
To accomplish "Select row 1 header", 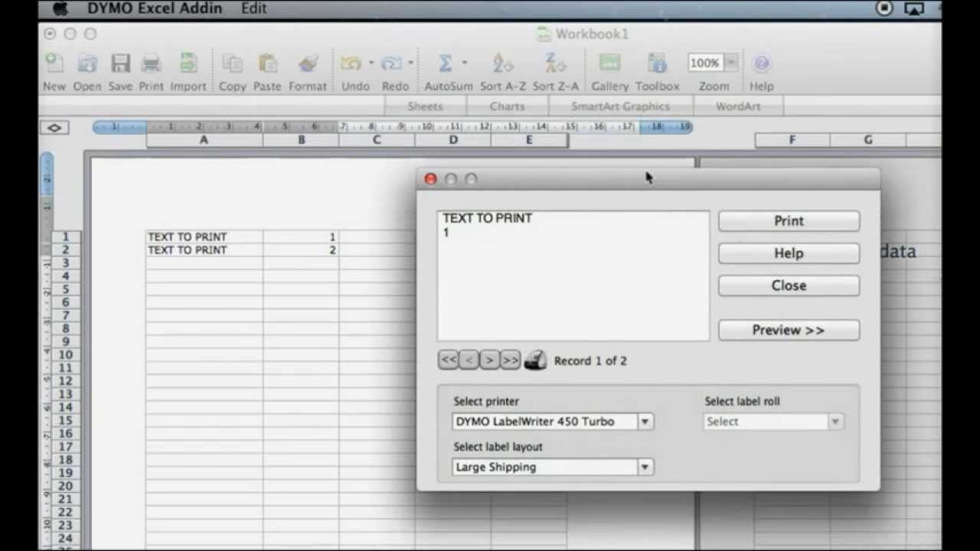I will point(66,237).
